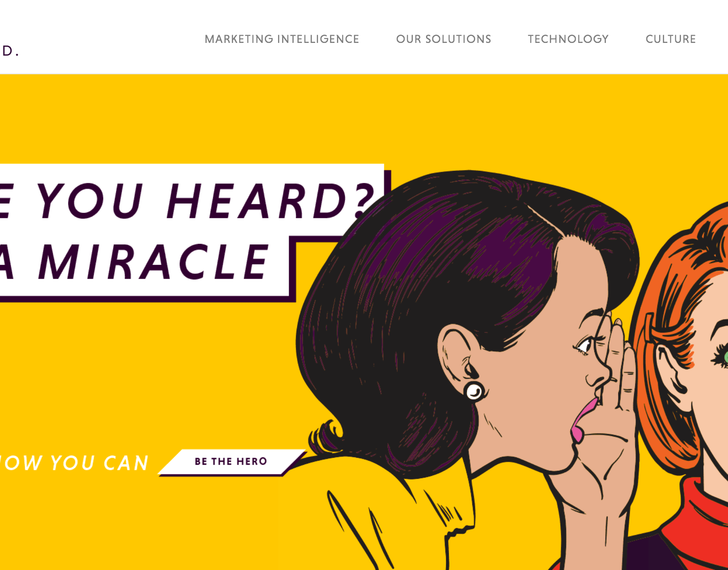Image resolution: width=728 pixels, height=570 pixels.
Task: Open the Marketing Intelligence menu item
Action: point(282,39)
